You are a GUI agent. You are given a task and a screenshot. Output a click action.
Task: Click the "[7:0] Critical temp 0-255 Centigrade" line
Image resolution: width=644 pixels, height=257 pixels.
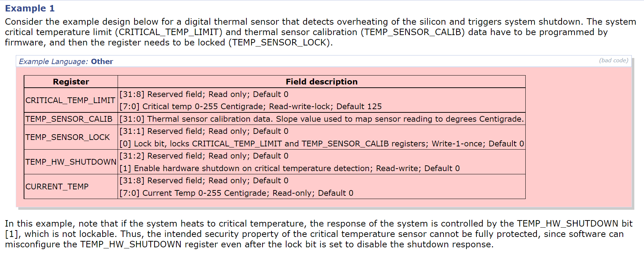pos(250,106)
